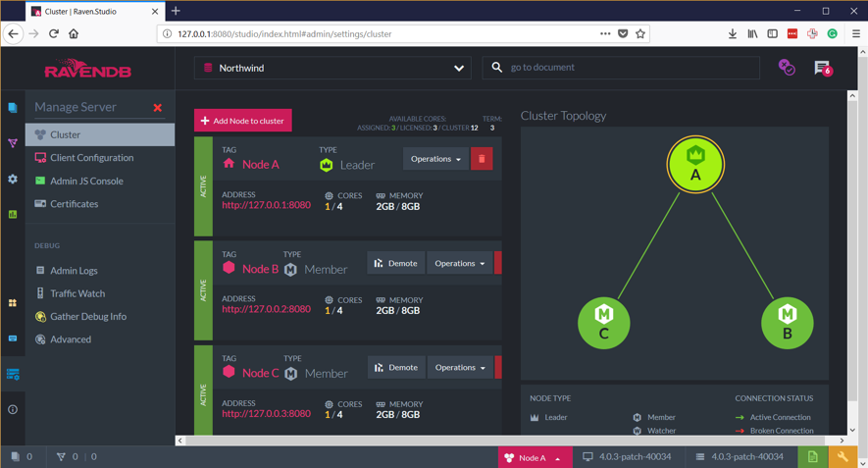The image size is (868, 468).
Task: Open Operations dropdown for Node A
Action: pyautogui.click(x=435, y=159)
